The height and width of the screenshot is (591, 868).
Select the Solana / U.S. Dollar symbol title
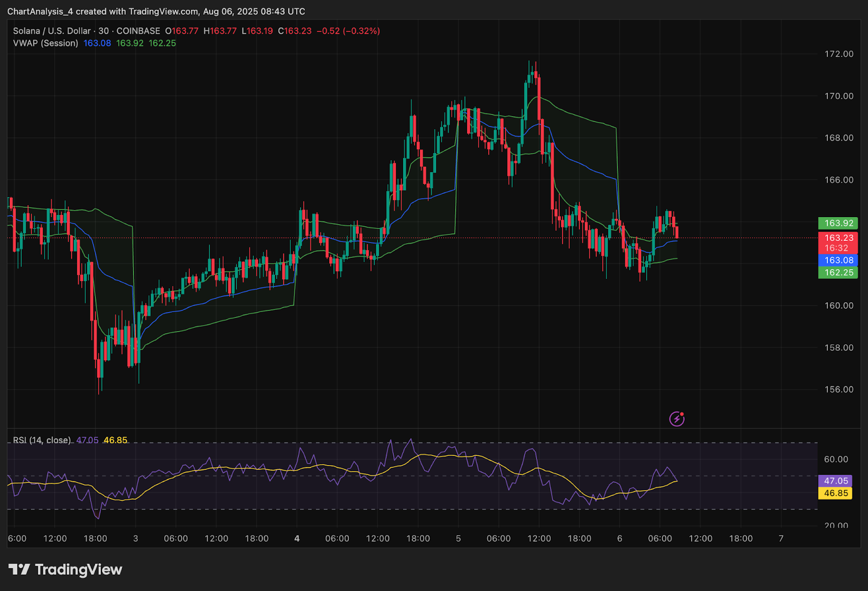52,31
